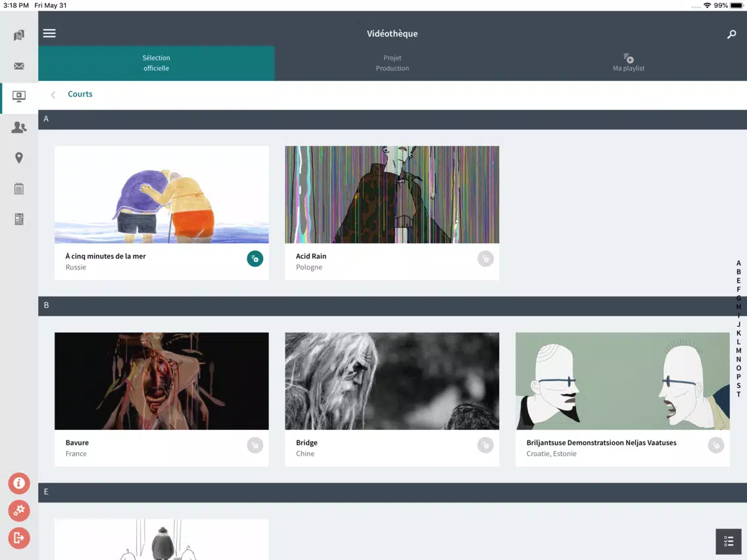Viewport: 747px width, 560px height.
Task: Jump to letter F in index
Action: click(738, 289)
